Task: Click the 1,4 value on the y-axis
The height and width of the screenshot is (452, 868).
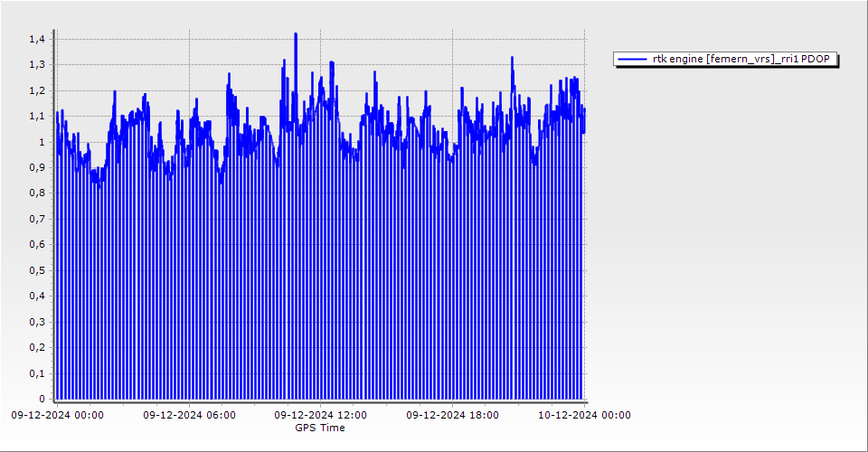Action: point(36,40)
